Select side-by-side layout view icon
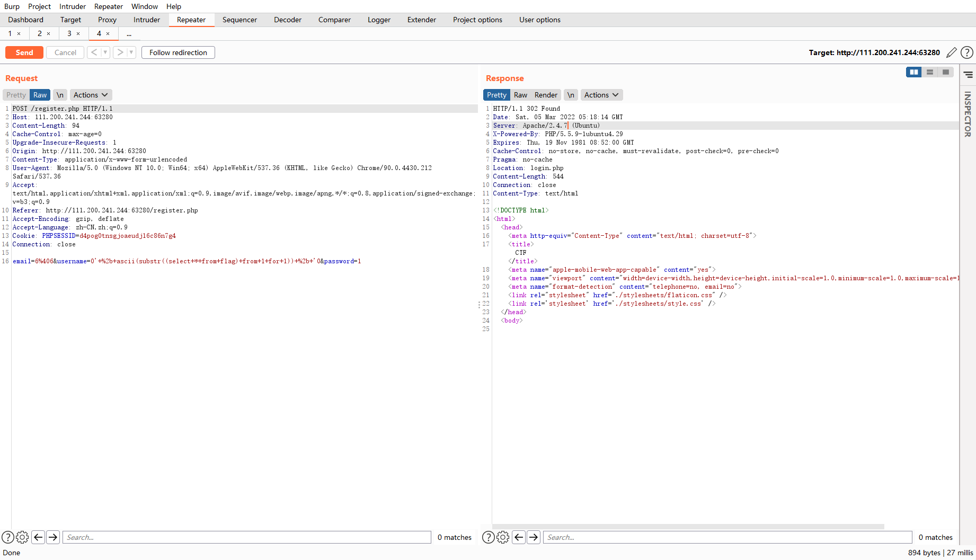The width and height of the screenshot is (976, 560). point(914,72)
